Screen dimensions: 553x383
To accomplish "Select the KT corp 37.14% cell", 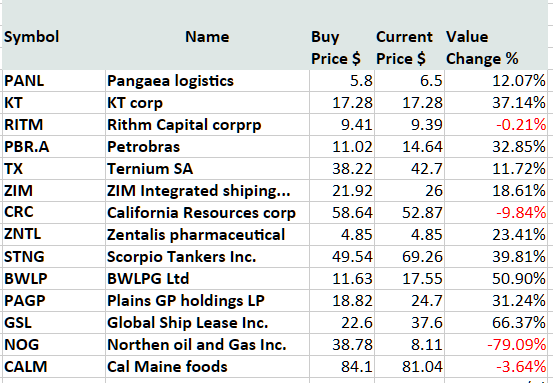I will (x=496, y=103).
